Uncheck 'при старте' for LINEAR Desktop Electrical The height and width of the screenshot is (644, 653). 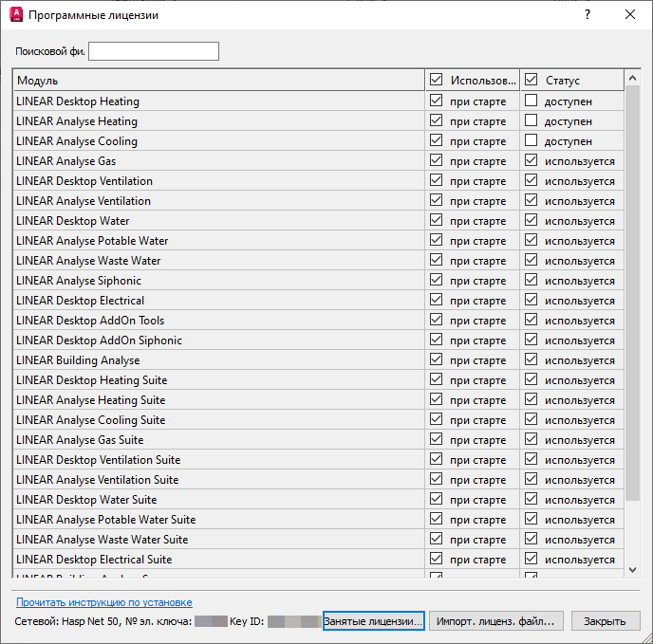436,300
